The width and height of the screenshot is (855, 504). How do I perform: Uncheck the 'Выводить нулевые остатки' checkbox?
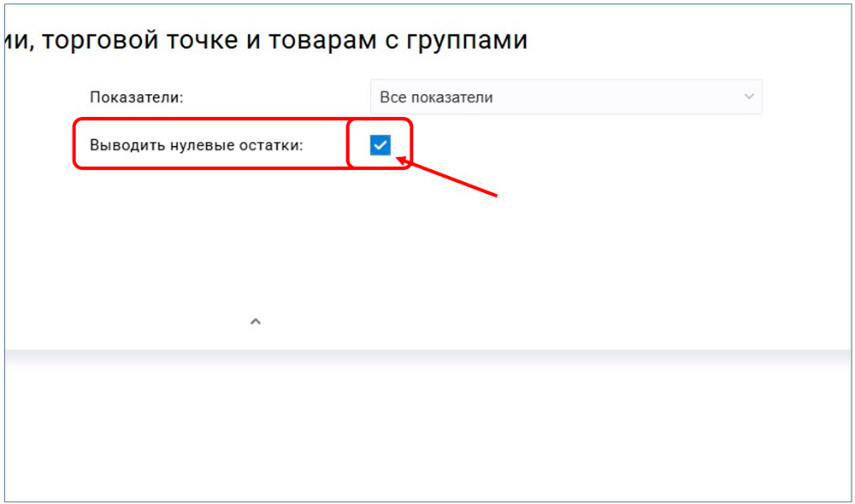tap(380, 145)
